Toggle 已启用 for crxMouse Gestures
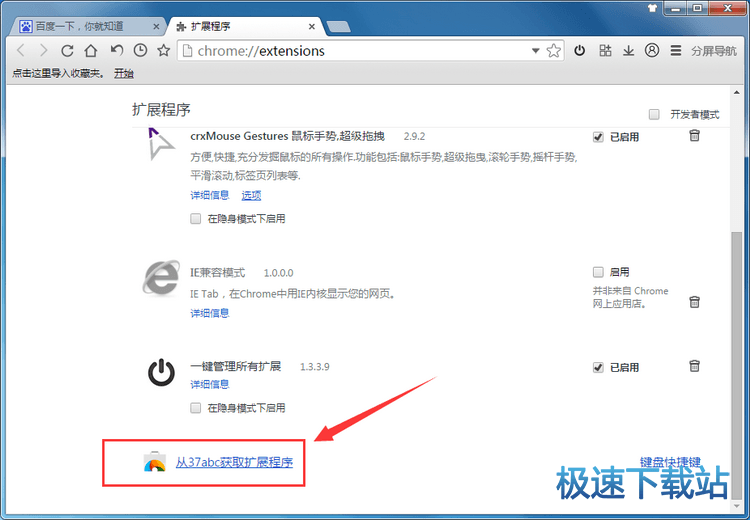 [x=598, y=137]
